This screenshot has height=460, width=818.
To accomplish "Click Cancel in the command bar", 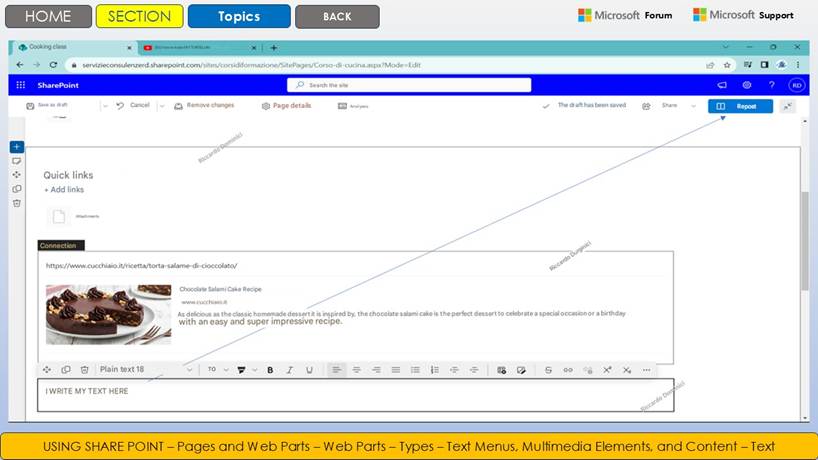I will [134, 105].
